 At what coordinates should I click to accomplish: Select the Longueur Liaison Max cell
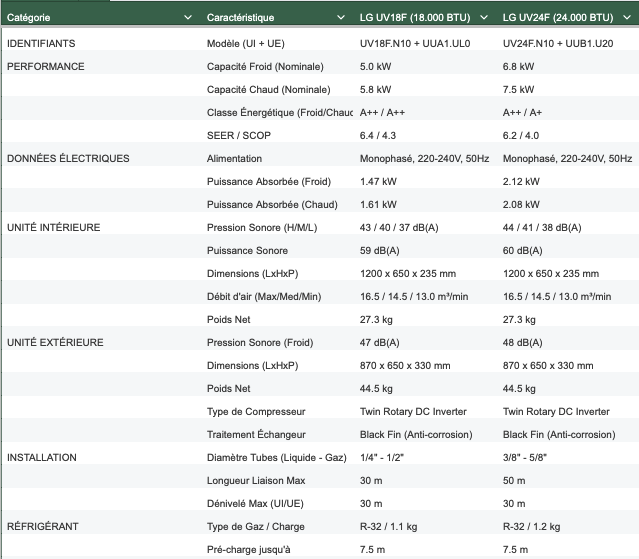(256, 480)
